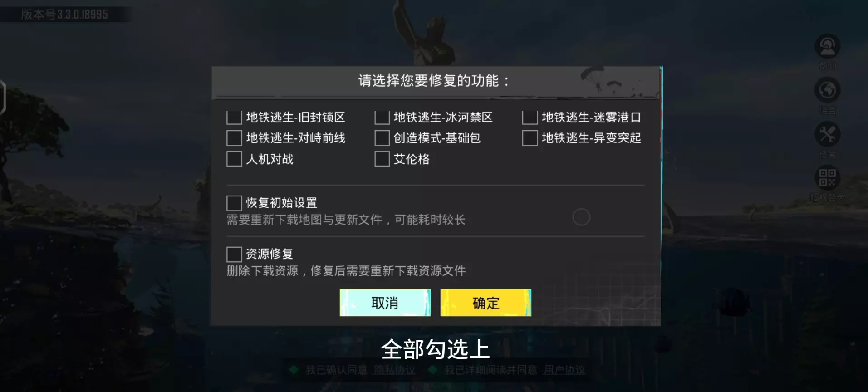
Task: Select 地铁逃生-对峙前线 checkbox
Action: [234, 138]
